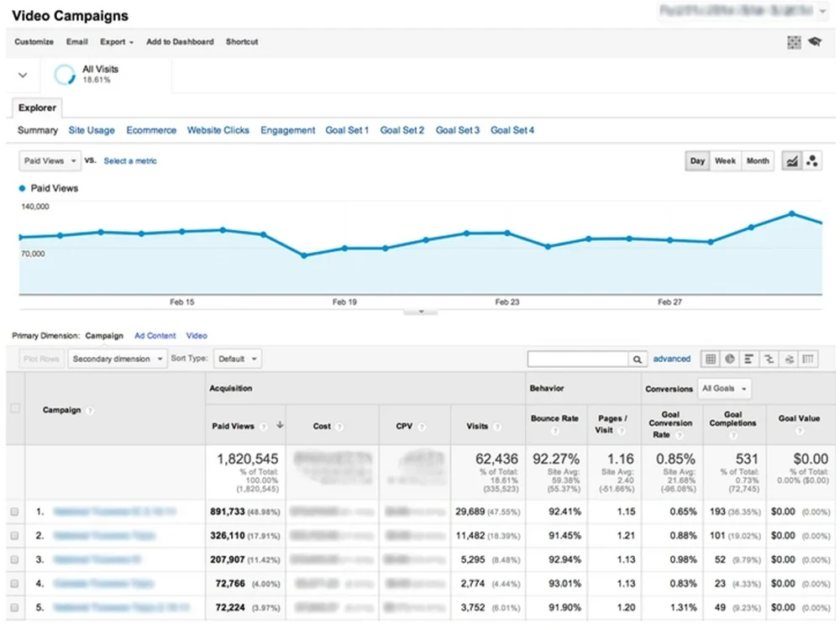Check the row 4 campaign checkbox
Screen dimensions: 840x630
coord(14,584)
